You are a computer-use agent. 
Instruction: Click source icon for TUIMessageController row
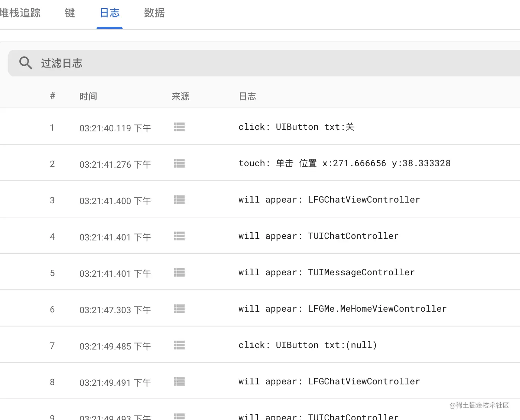pos(179,273)
